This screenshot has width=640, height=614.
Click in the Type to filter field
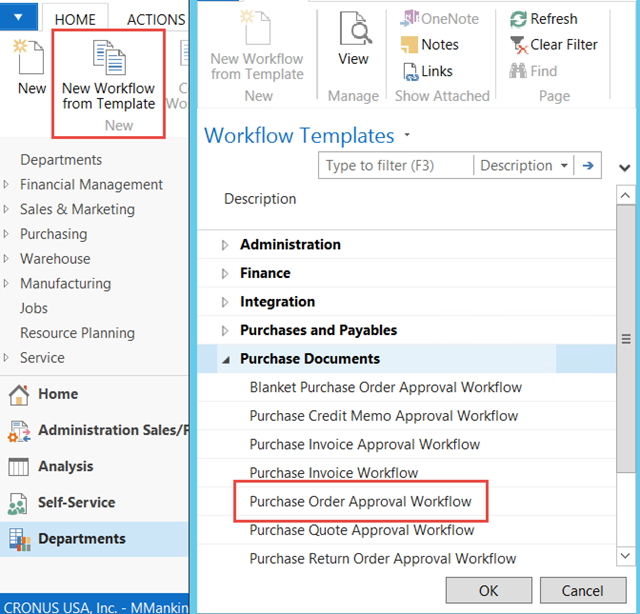[x=396, y=165]
